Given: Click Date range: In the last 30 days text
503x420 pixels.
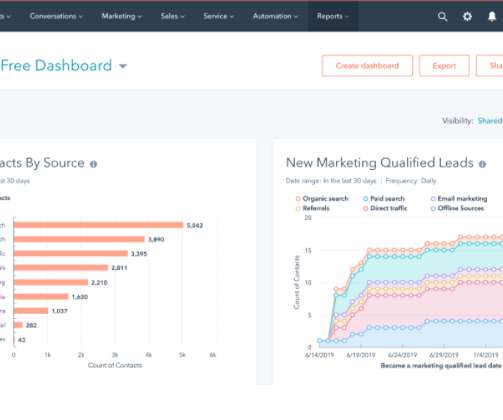Looking at the screenshot, I should (331, 181).
